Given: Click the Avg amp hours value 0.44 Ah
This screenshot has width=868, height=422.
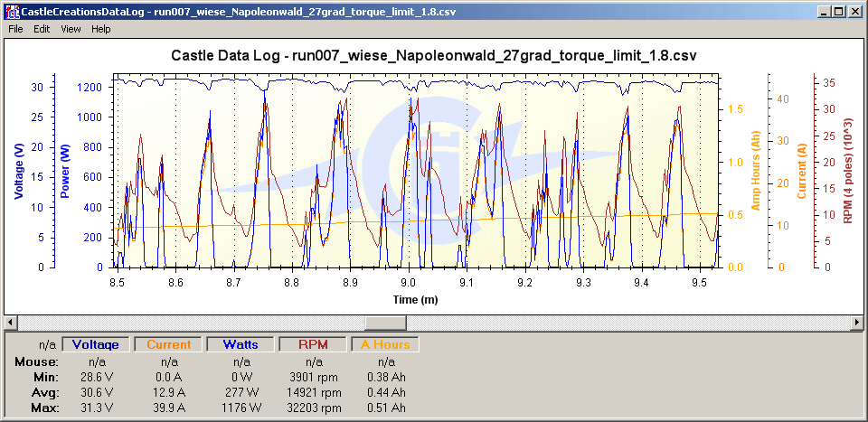Looking at the screenshot, I should pyautogui.click(x=386, y=393).
